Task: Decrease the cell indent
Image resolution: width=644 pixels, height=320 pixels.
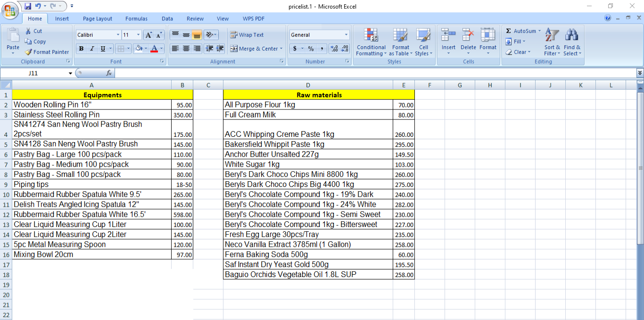Action: pos(209,49)
